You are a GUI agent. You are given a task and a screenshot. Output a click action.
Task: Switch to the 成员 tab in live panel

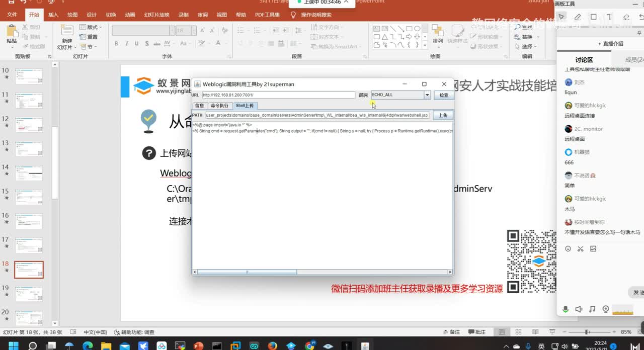point(634,60)
